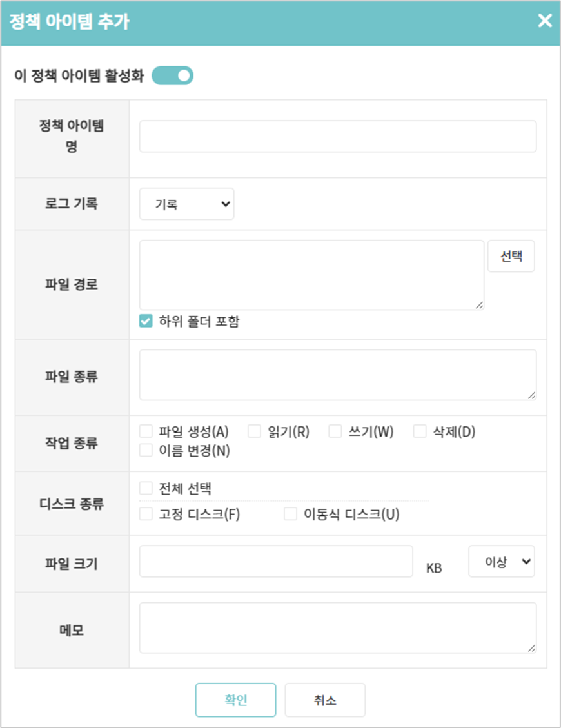Enable 파일 생성(A) checkbox

[x=146, y=431]
